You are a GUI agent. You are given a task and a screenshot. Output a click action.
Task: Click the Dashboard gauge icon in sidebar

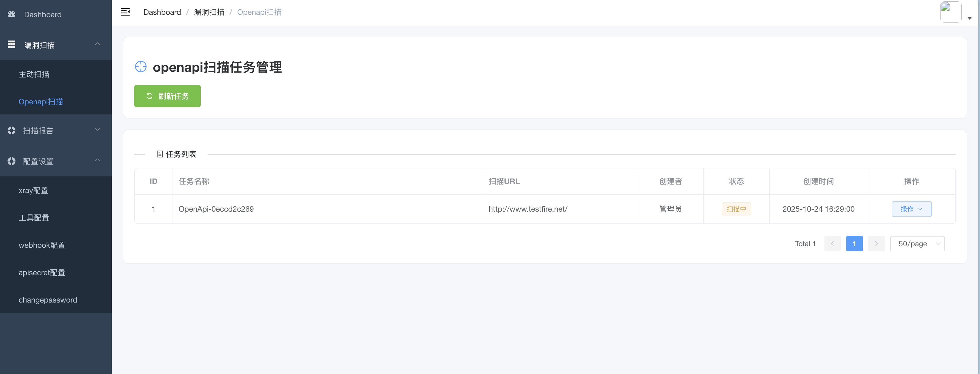[12, 14]
